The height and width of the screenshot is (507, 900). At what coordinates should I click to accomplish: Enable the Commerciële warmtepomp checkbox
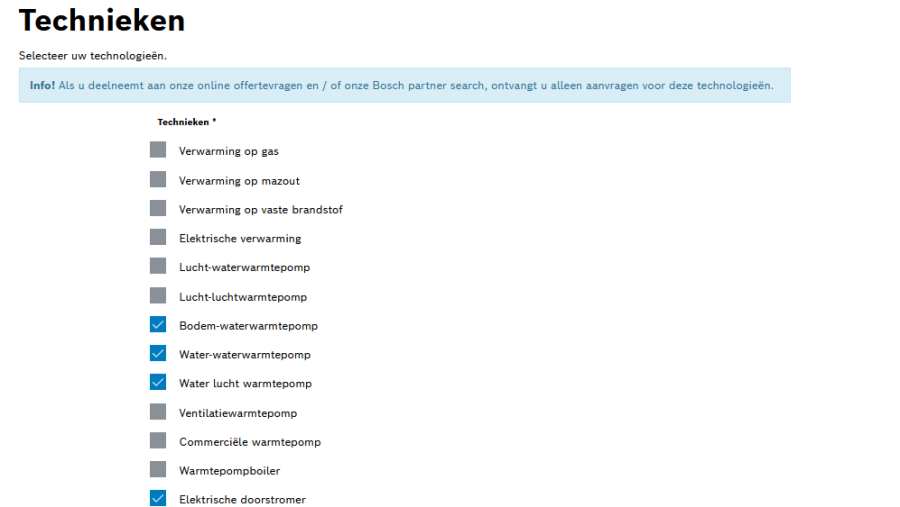[x=158, y=440]
